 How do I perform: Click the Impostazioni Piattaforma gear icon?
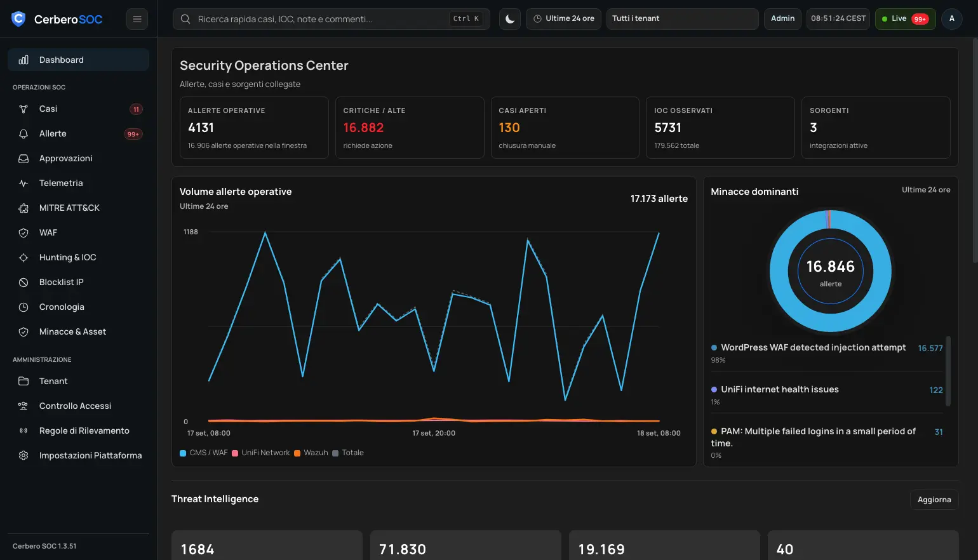[23, 456]
